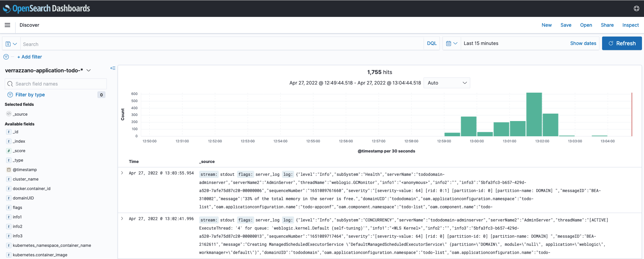Open the calendar quick date menu
Screen dimensions: 644x259
pos(452,43)
